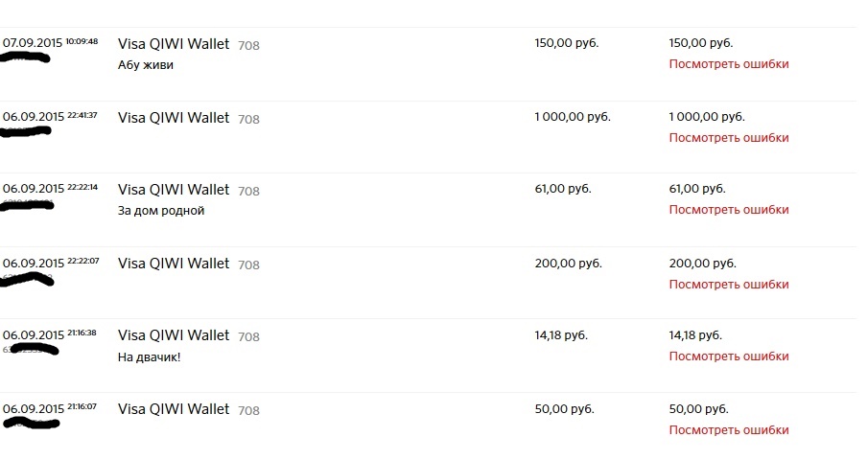Click the 708 code in the 50,00 руб. row

click(248, 411)
